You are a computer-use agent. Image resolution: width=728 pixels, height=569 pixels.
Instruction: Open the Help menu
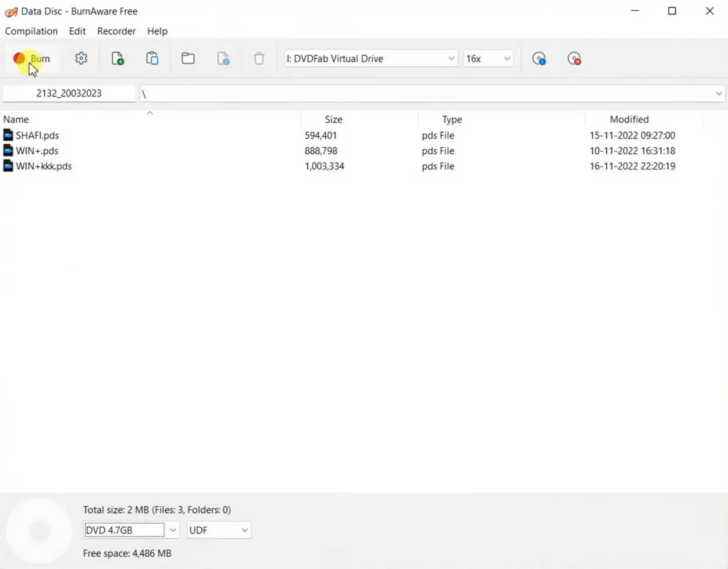[x=157, y=31]
